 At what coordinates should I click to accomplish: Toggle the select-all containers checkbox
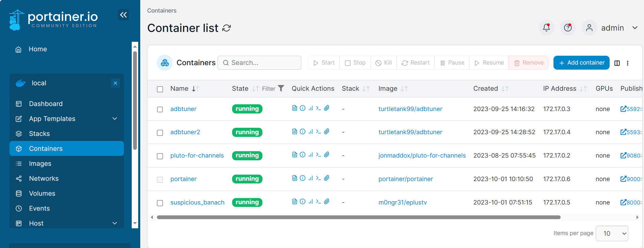[x=160, y=89]
